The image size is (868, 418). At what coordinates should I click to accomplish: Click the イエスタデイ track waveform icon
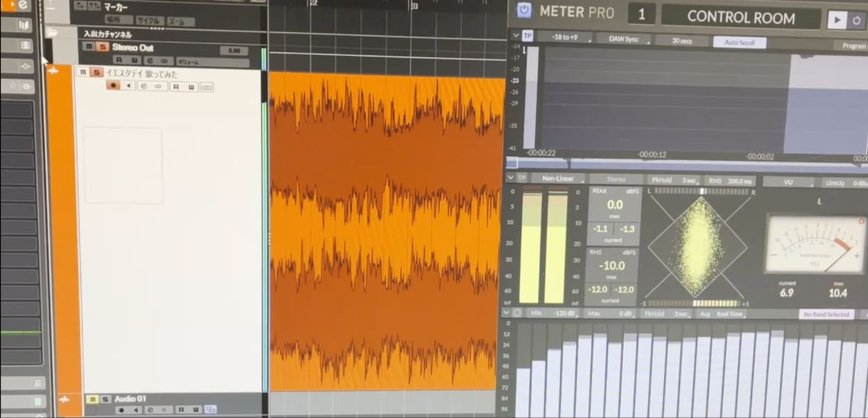pyautogui.click(x=52, y=71)
